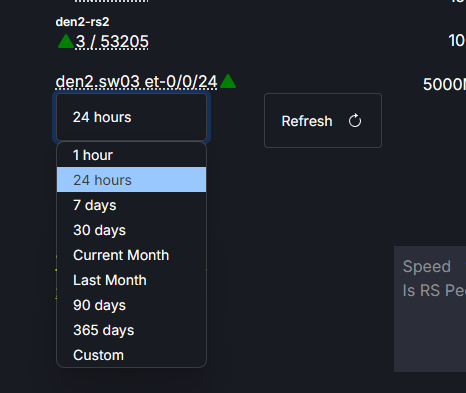The height and width of the screenshot is (393, 466).
Task: Select 365 days range
Action: pyautogui.click(x=131, y=330)
